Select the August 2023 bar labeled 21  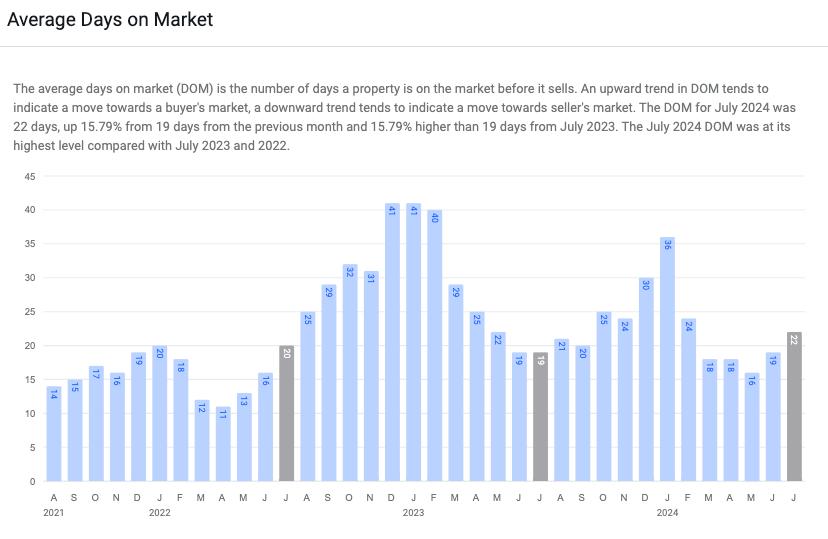tap(562, 410)
